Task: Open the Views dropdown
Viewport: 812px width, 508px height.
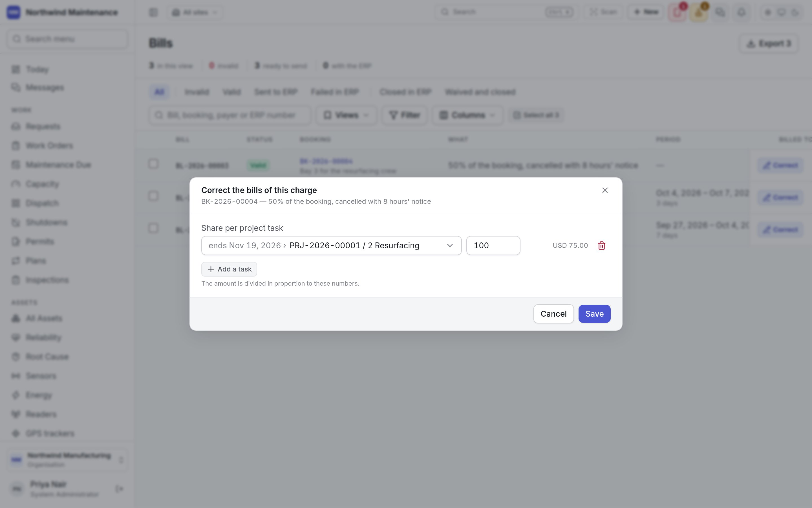Action: (346, 115)
